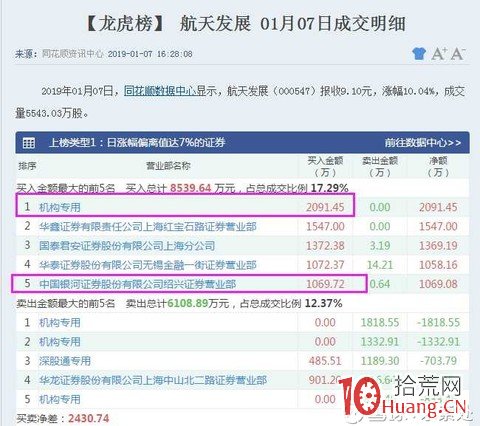The height and width of the screenshot is (426, 480).
Task: Open seller 机构专用 with 1332.91 sold
Action: 60,342
